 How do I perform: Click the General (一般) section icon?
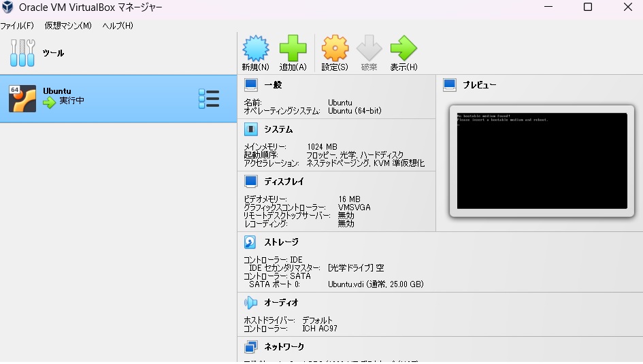[x=251, y=85]
